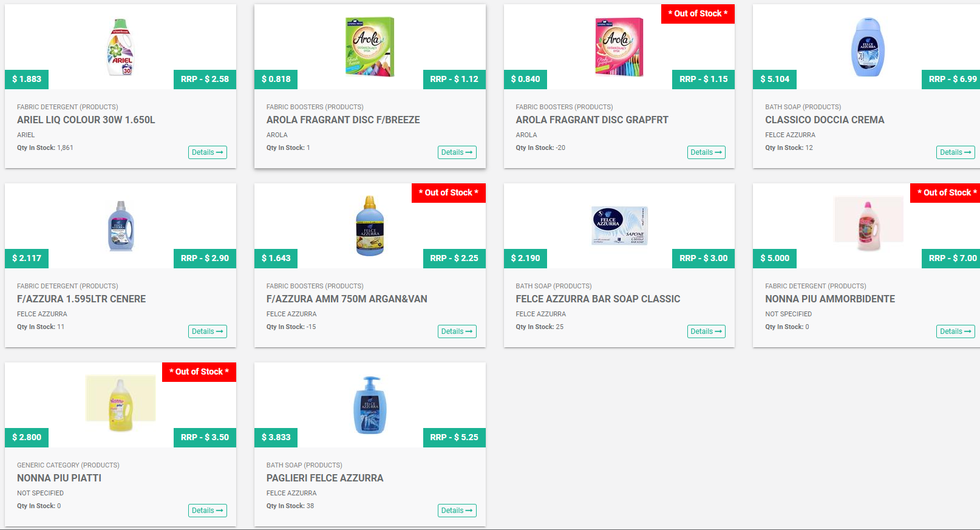Click Details for ARIEL LIQ COLOUR 30W

point(207,152)
